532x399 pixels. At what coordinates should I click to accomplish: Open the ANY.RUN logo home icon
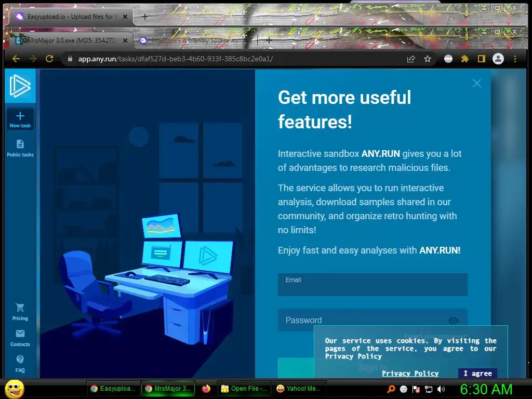pos(20,86)
